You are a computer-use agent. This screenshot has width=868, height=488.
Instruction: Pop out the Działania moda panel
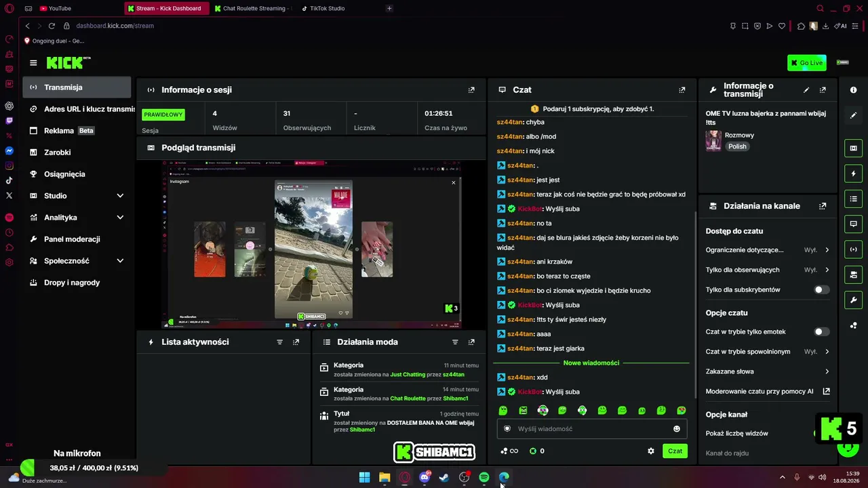471,342
